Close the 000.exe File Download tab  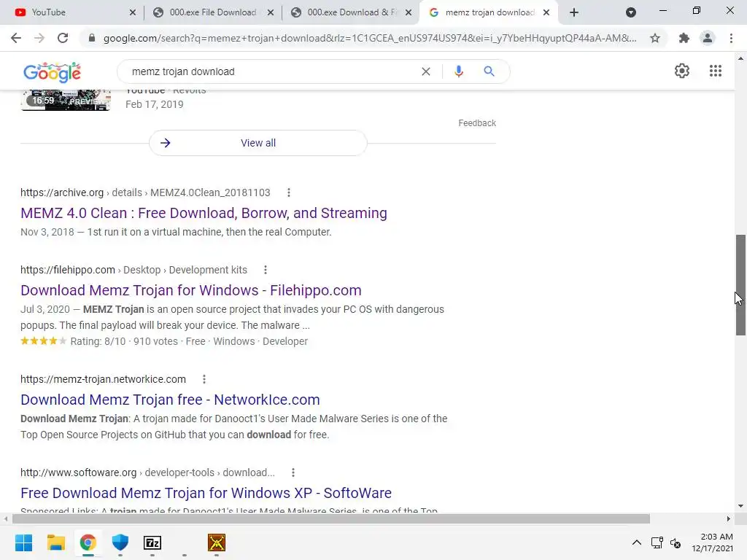pyautogui.click(x=271, y=12)
